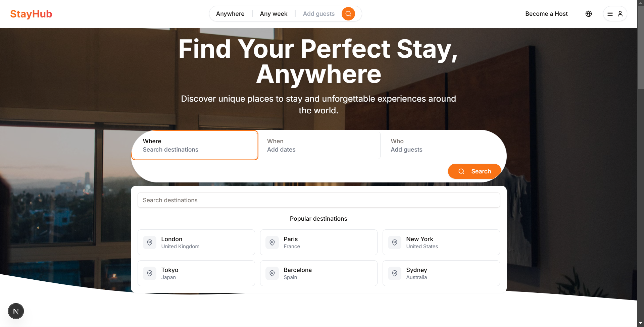Viewport: 644px width, 327px height.
Task: Open the Any week date option
Action: (x=273, y=14)
